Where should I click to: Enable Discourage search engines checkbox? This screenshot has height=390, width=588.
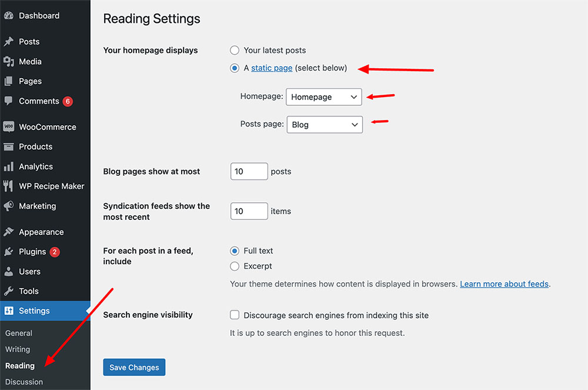point(235,315)
